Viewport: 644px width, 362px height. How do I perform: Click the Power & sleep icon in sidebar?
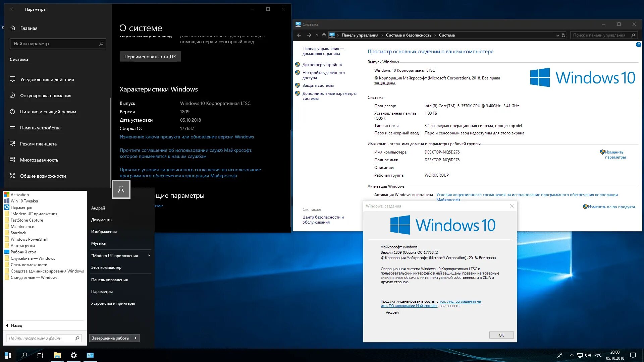pos(12,112)
